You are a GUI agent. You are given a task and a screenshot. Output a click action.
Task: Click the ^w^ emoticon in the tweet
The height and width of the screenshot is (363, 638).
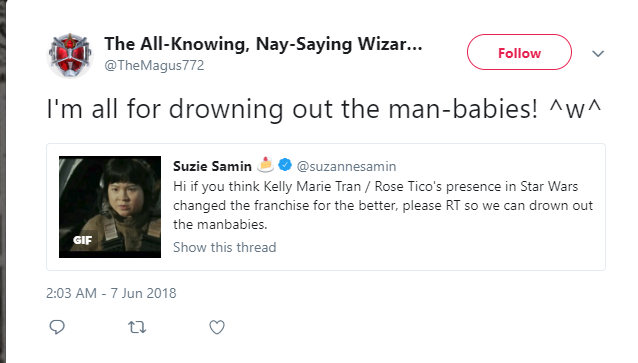click(575, 109)
